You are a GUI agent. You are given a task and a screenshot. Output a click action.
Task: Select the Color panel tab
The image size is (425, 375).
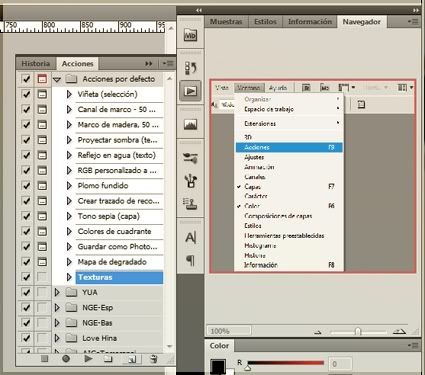click(219, 346)
